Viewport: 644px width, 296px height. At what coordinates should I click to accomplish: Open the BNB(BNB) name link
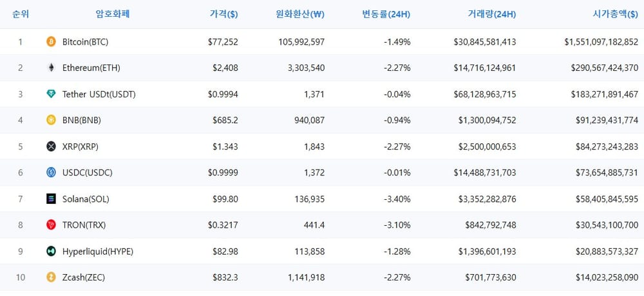pos(82,120)
